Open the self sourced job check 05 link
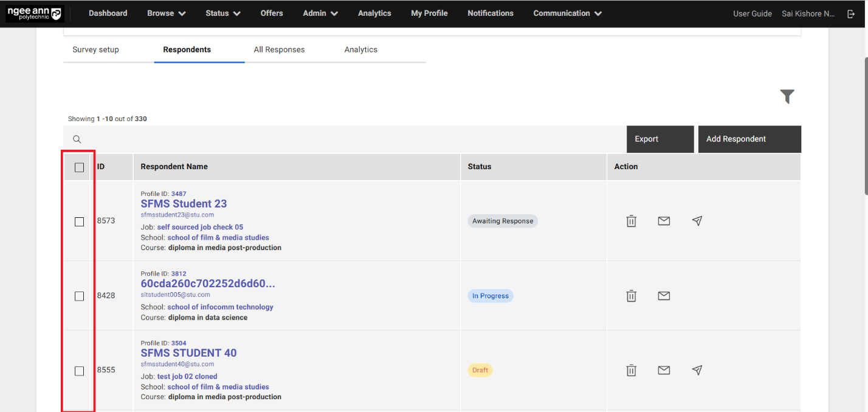The width and height of the screenshot is (868, 412). (200, 226)
